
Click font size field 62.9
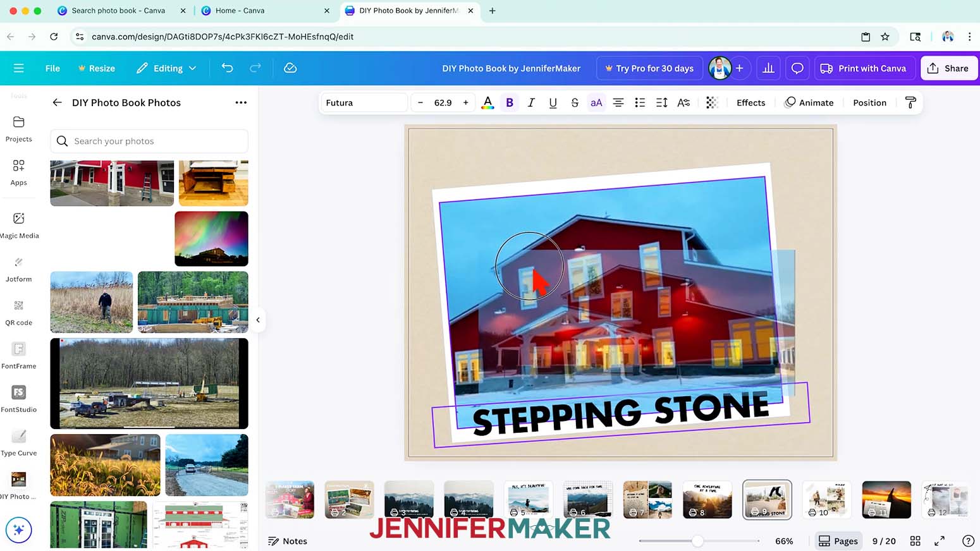pos(443,102)
